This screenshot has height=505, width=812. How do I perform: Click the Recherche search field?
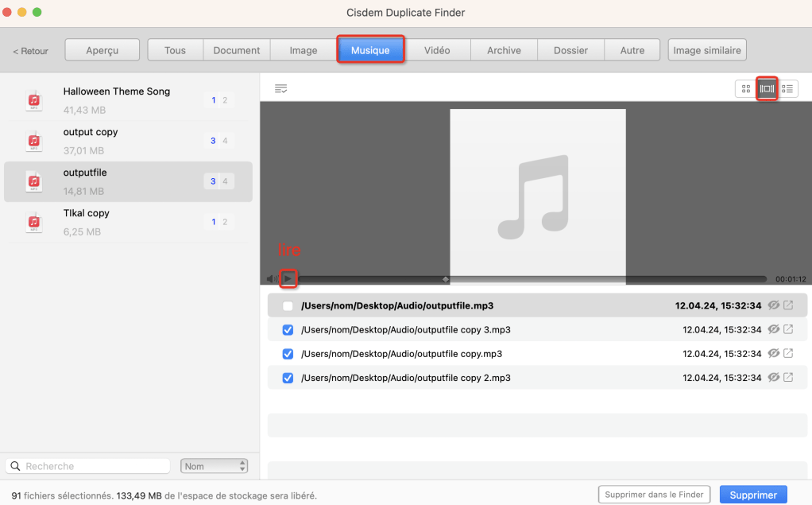89,467
